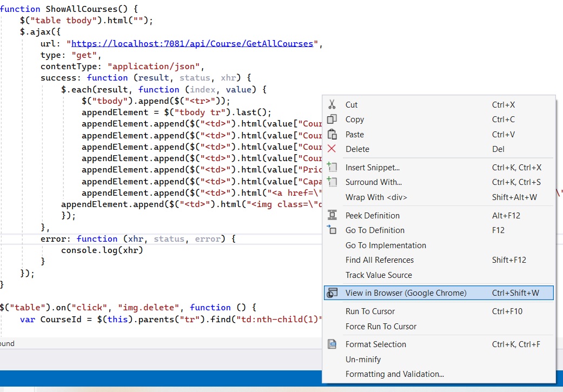Click the Copy icon in context menu
This screenshot has height=392, width=563.
(332, 119)
